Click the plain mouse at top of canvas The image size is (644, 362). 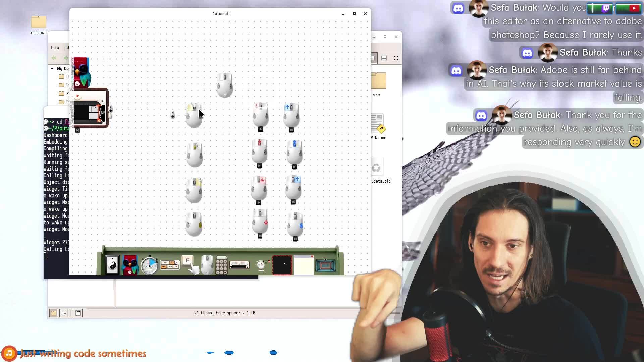coord(225,85)
